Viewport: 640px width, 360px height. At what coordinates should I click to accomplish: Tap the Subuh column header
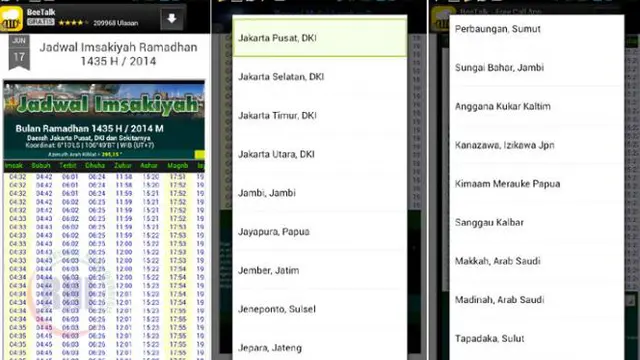point(41,166)
